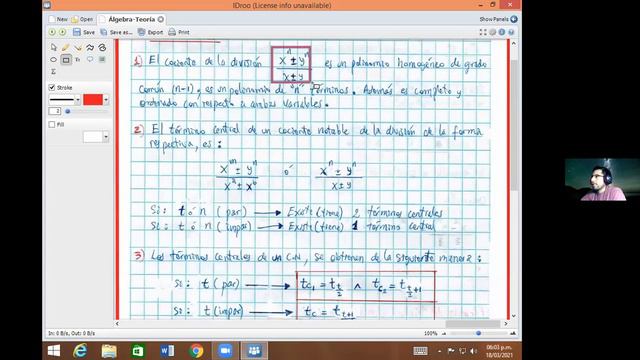This screenshot has height=360, width=640.
Task: Click the undo arrow icon
Action: (x=52, y=32)
